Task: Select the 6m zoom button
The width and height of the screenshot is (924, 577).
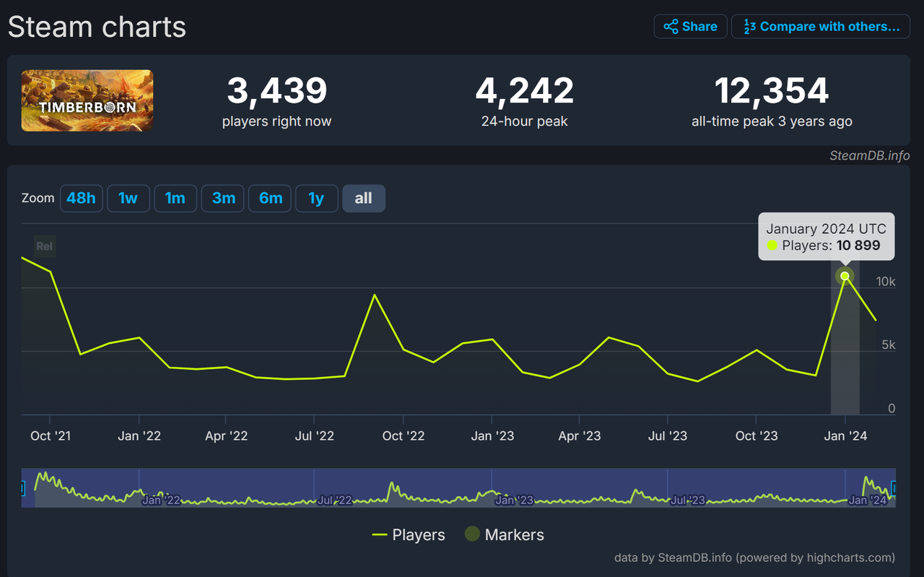Action: [x=270, y=199]
